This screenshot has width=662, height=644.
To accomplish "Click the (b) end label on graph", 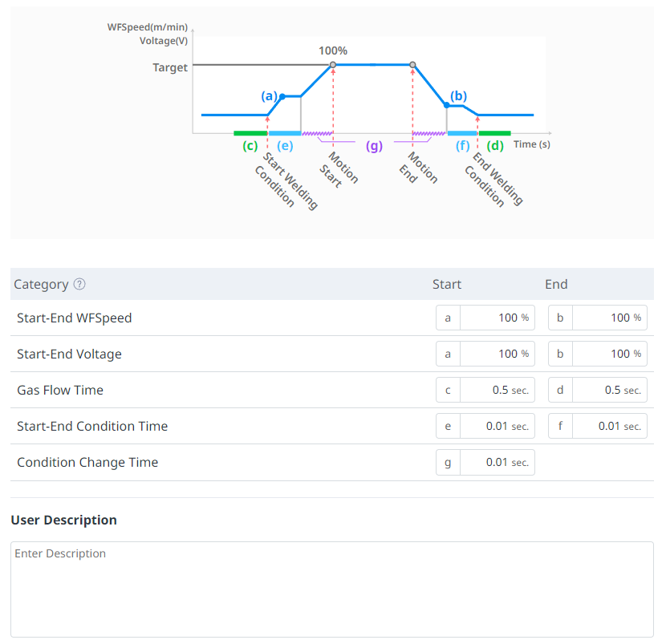I will click(x=458, y=95).
